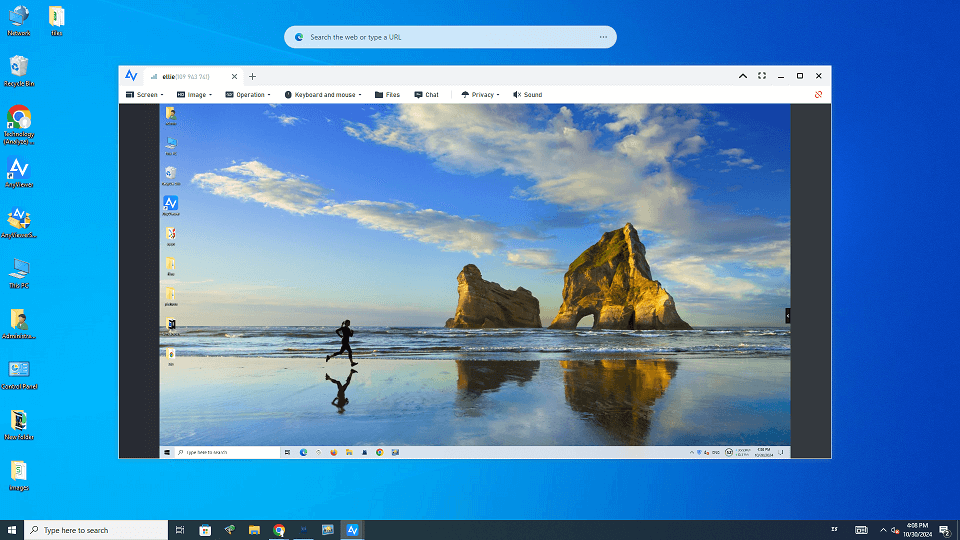Open the Operation dropdown menu

[x=247, y=95]
